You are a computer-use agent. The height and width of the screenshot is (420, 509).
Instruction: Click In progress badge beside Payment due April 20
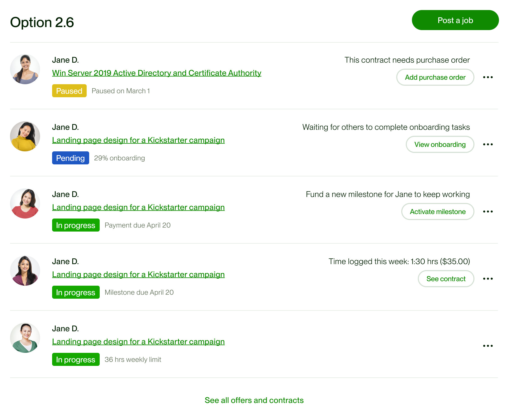point(76,225)
